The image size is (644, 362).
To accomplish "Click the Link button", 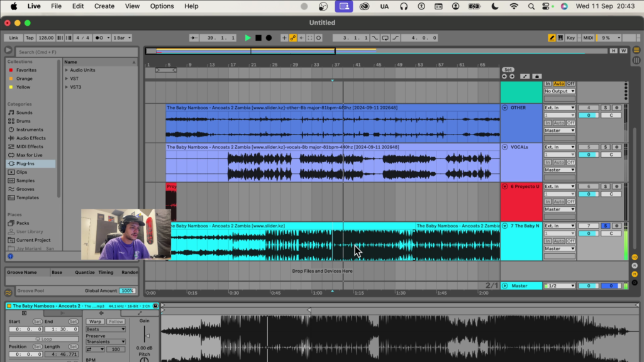I will pyautogui.click(x=14, y=38).
